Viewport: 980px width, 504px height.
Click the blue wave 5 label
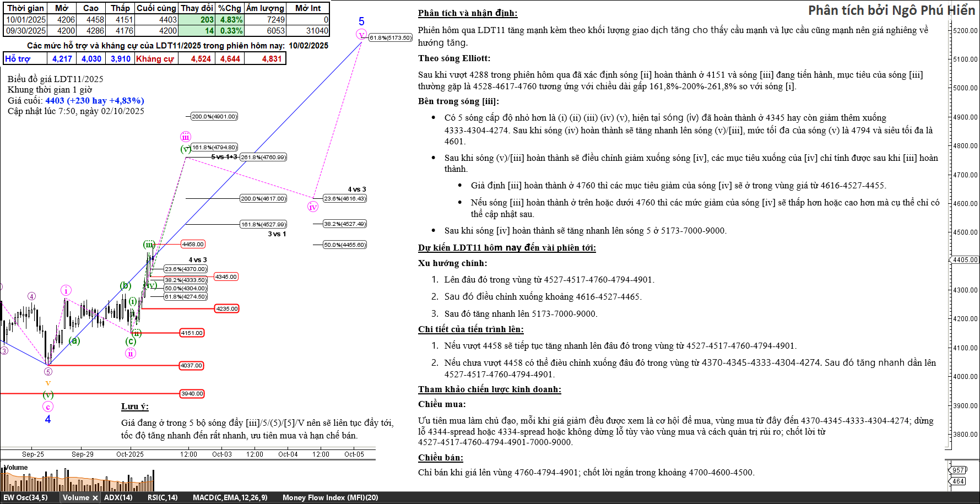361,21
